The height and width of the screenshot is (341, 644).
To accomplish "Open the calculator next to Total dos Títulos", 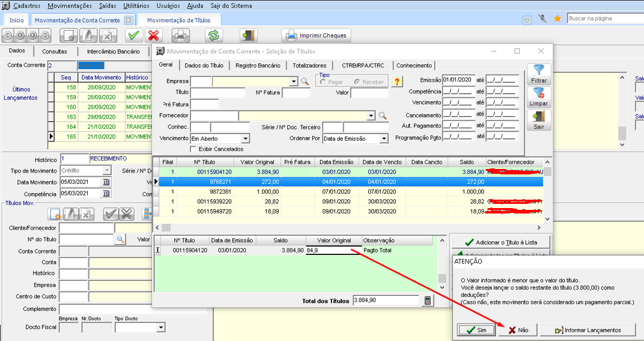I will click(x=428, y=300).
